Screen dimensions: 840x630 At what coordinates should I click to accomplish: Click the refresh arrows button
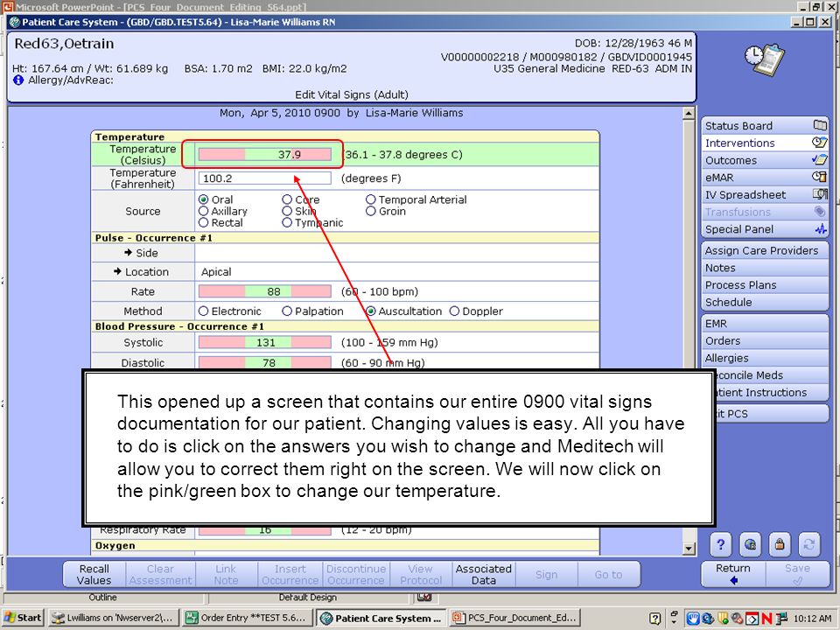[x=808, y=544]
